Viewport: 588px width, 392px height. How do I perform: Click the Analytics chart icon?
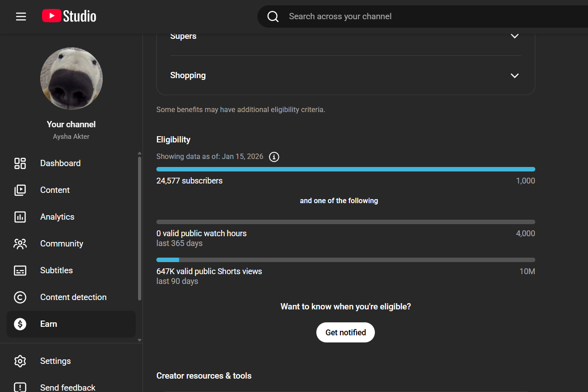[x=20, y=217]
